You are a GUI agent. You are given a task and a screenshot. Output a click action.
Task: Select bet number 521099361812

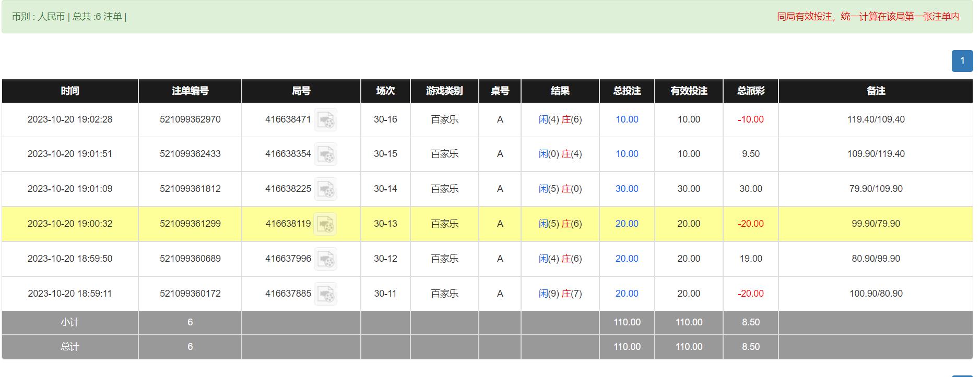tap(190, 189)
